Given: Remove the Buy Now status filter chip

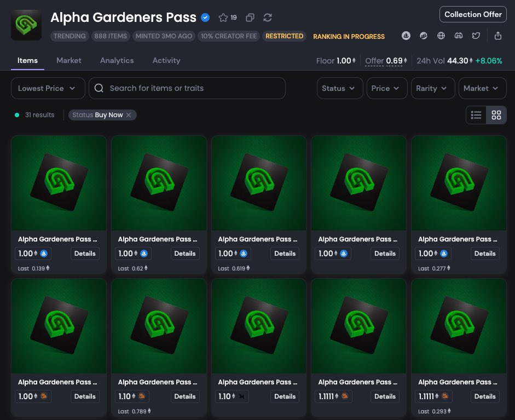Looking at the screenshot, I should (129, 115).
